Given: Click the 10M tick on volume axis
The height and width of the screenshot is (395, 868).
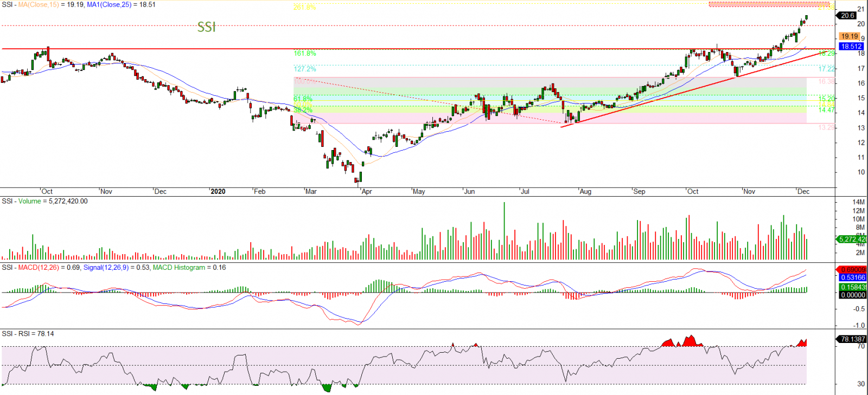Looking at the screenshot, I should tap(858, 219).
